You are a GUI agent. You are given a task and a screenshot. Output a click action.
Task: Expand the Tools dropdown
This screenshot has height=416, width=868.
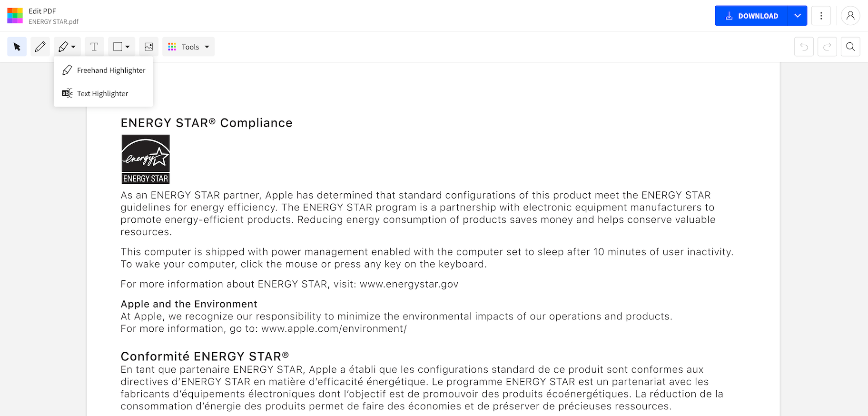click(189, 47)
